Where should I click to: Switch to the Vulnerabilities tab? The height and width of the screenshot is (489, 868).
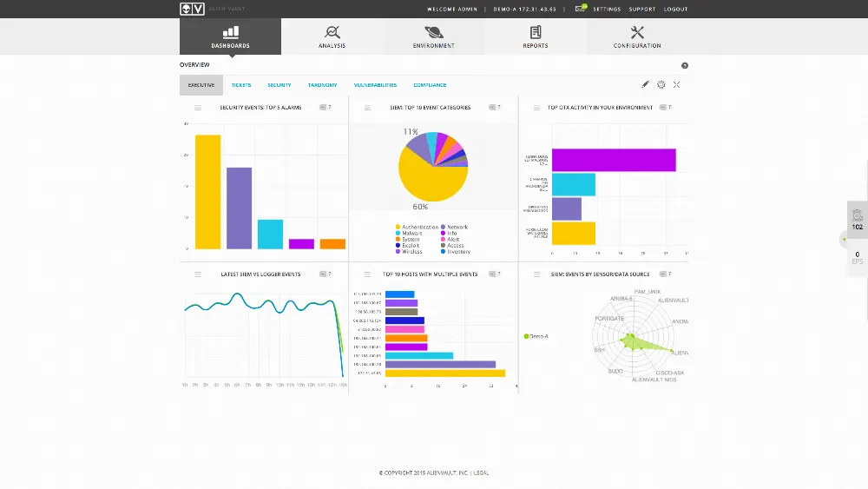click(375, 85)
